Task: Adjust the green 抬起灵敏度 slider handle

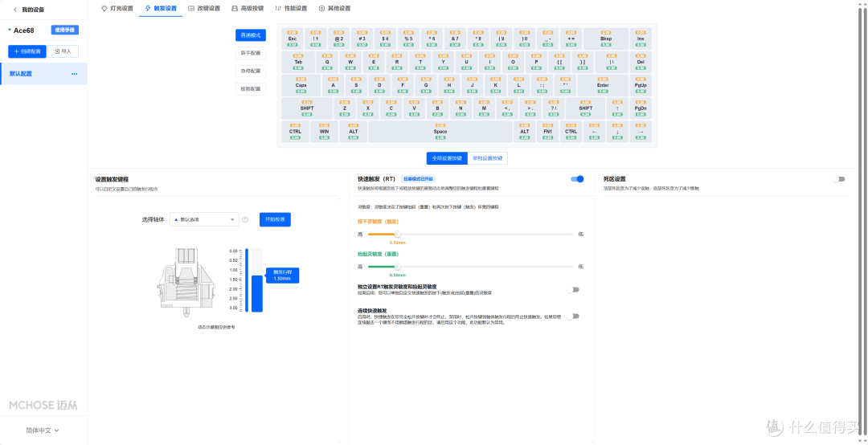Action: pyautogui.click(x=398, y=266)
